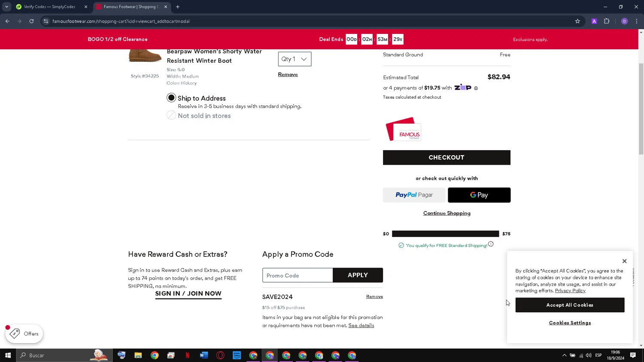Open the Windows Start menu
The width and height of the screenshot is (644, 362).
(8, 355)
